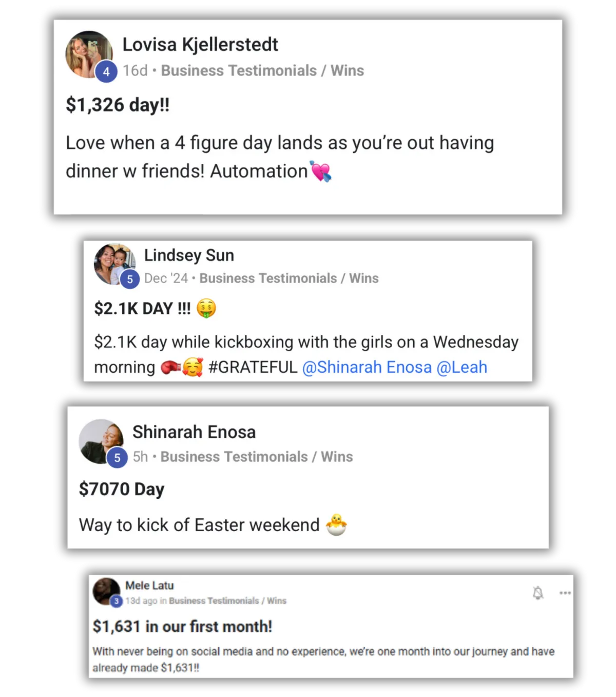Click the level 5 badge on Lindsey Sun's avatar

pos(130,279)
